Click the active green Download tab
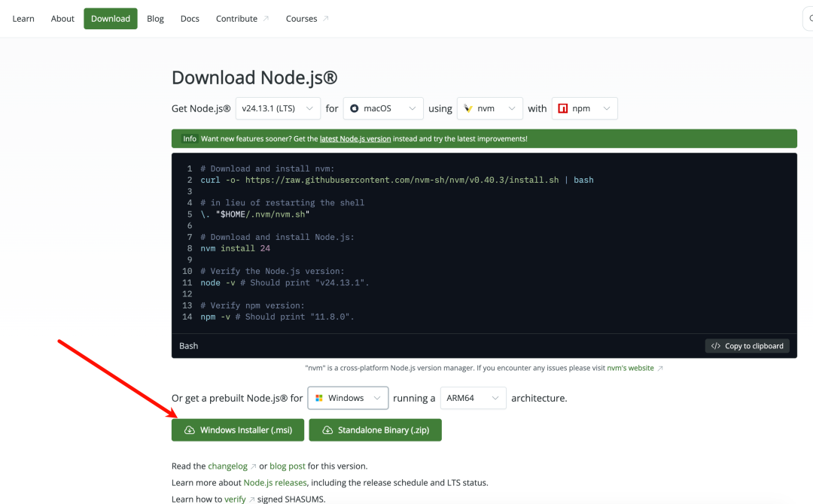The image size is (813, 504). [x=110, y=18]
